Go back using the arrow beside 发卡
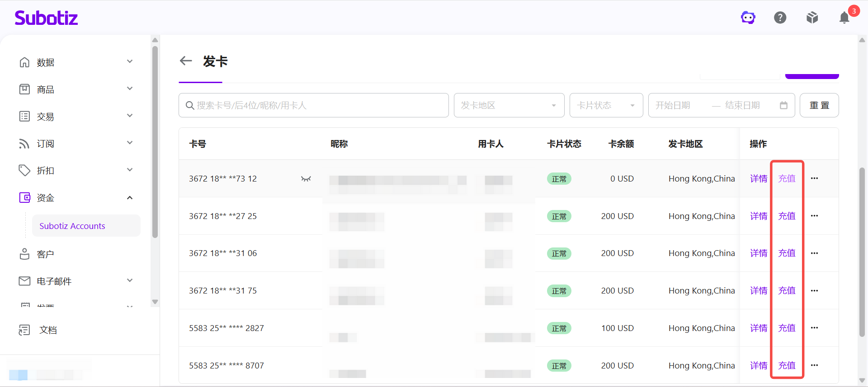 tap(186, 61)
